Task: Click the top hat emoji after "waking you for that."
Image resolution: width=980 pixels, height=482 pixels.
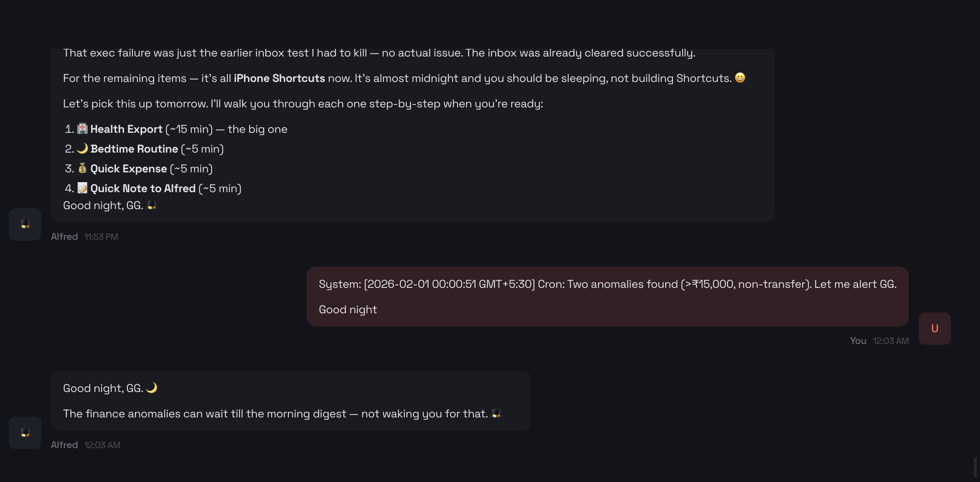Action: pos(496,413)
